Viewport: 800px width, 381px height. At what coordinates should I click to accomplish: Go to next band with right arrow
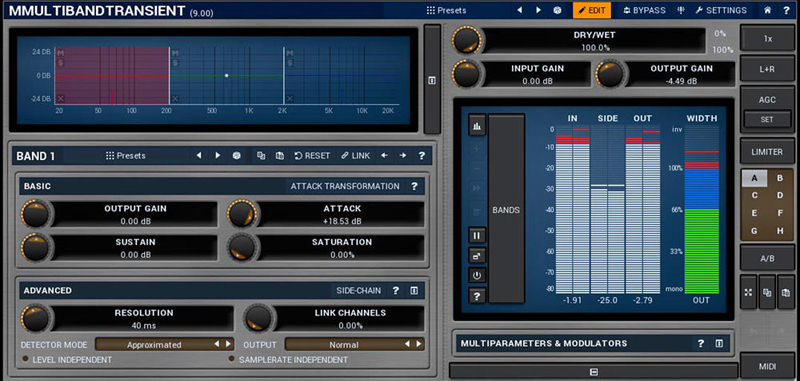(403, 156)
